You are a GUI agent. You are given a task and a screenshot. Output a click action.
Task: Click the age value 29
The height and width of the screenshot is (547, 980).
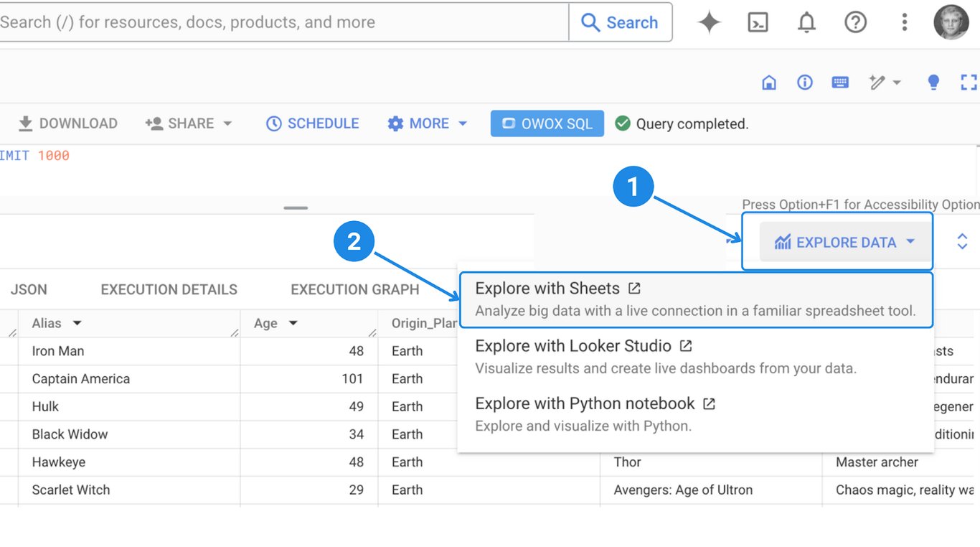[x=357, y=490]
